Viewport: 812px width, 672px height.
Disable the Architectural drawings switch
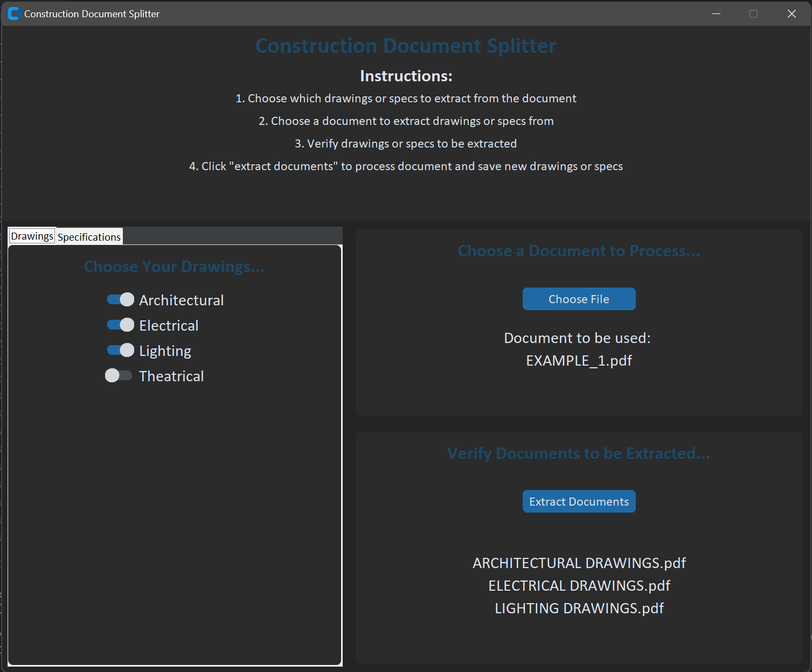click(120, 300)
